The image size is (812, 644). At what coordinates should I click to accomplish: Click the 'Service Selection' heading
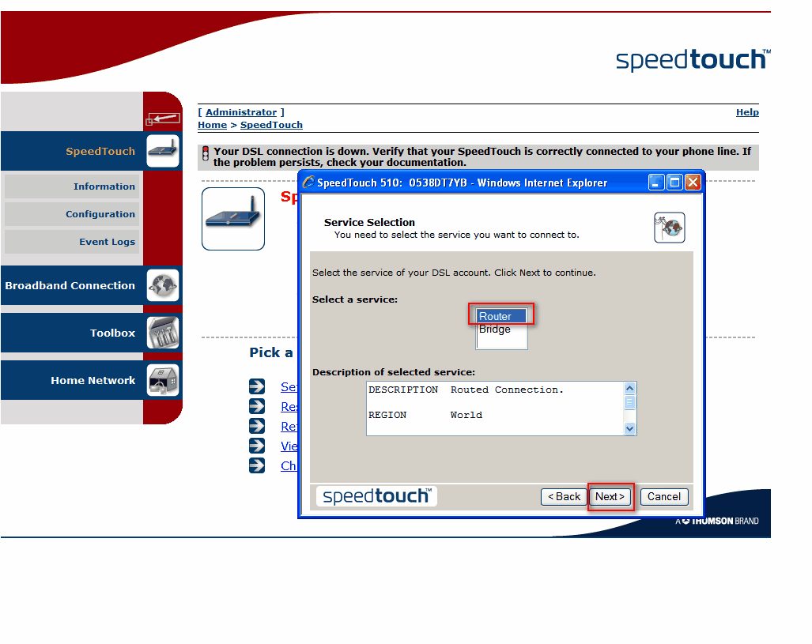[x=369, y=222]
